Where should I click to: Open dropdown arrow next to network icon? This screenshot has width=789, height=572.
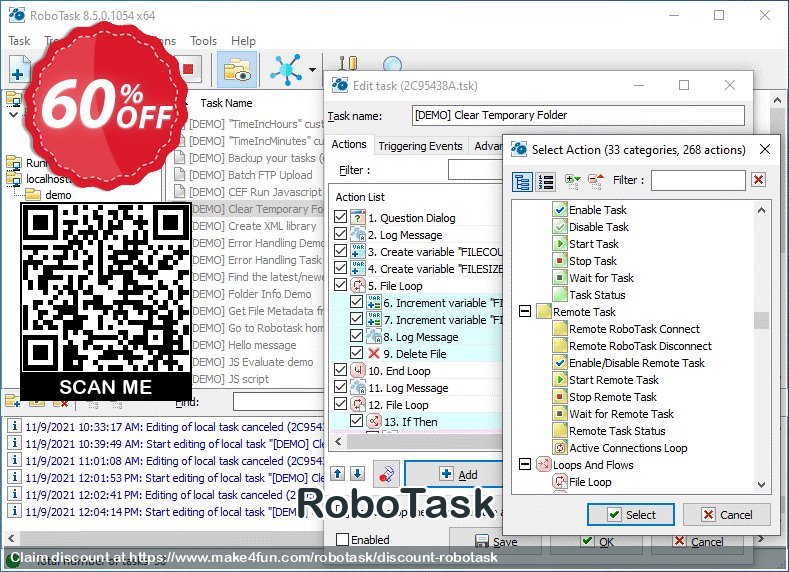click(312, 69)
